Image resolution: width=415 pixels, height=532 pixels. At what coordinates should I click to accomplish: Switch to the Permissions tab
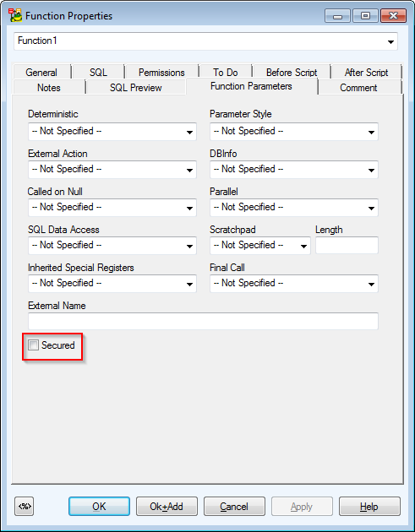(161, 72)
